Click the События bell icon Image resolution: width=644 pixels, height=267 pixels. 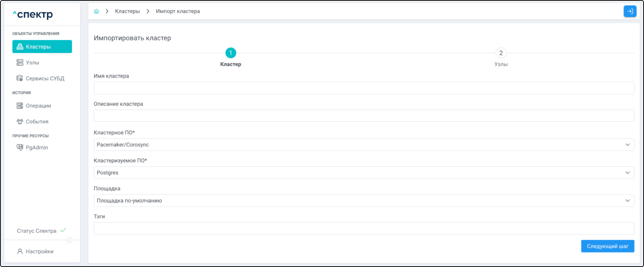pyautogui.click(x=20, y=122)
